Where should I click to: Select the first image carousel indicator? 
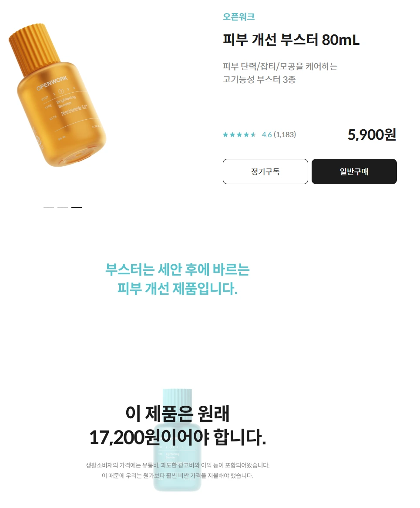[x=49, y=207]
